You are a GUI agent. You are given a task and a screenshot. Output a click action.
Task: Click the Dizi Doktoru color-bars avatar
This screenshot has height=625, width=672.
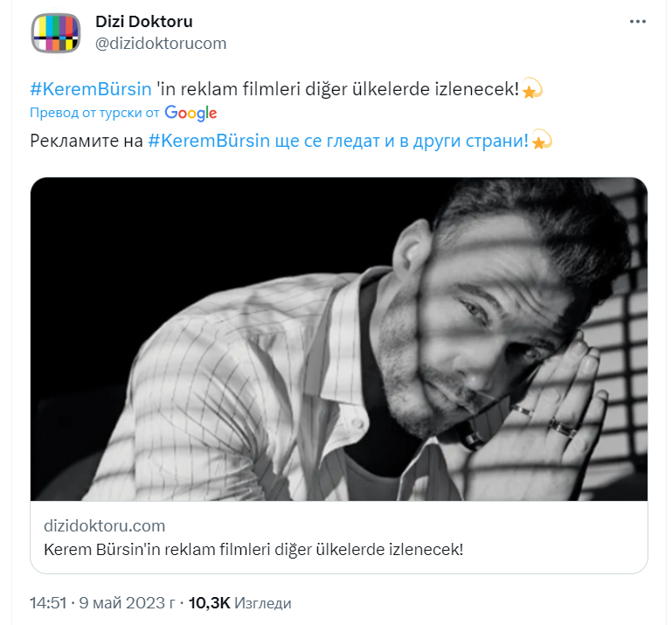tap(56, 32)
